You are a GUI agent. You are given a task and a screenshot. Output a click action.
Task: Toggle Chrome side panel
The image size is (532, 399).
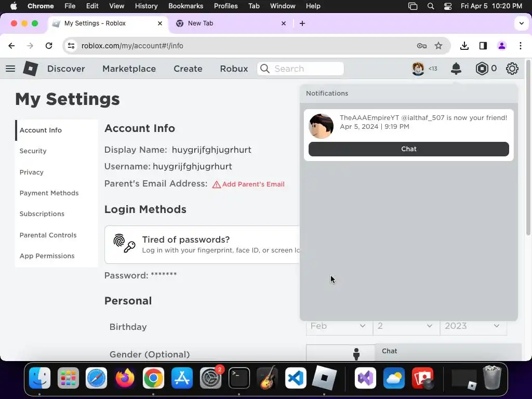483,46
